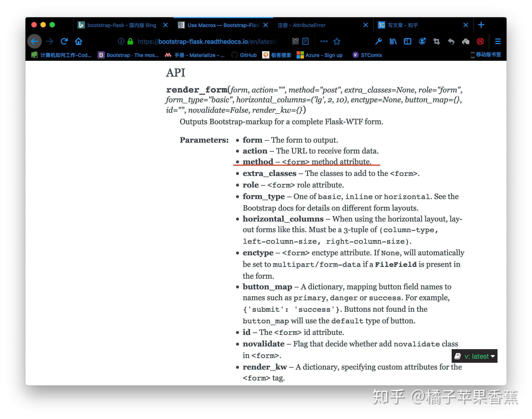Click the Firefox account avatar icon
532x419 pixels.
[x=422, y=41]
